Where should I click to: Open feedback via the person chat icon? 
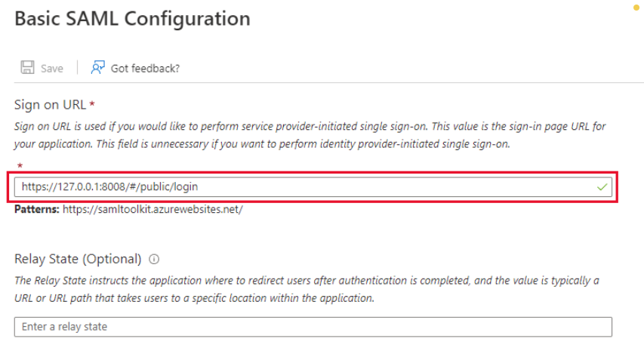point(97,67)
